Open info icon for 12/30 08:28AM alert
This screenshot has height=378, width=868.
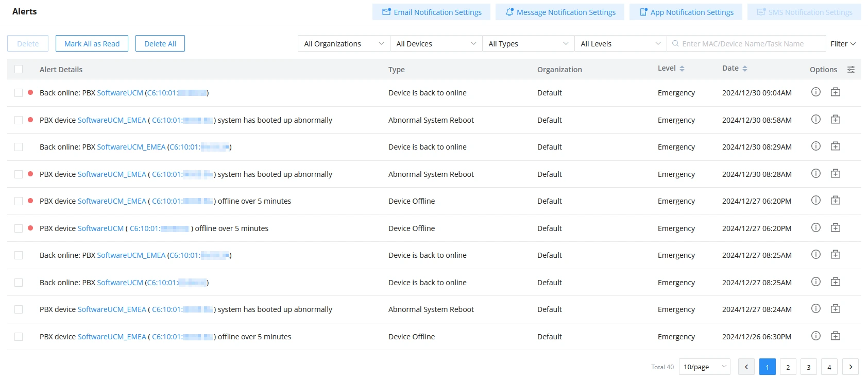tap(816, 173)
